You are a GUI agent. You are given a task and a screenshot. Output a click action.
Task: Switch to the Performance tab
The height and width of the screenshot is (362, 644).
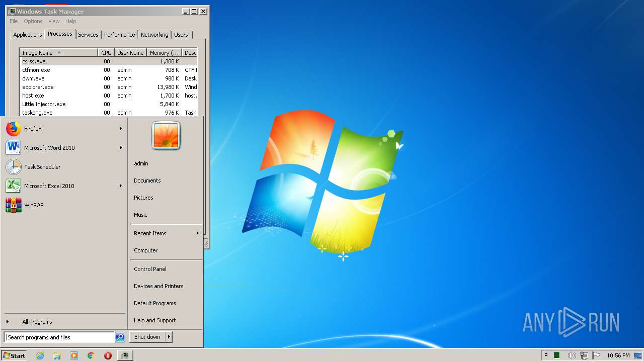click(x=119, y=35)
